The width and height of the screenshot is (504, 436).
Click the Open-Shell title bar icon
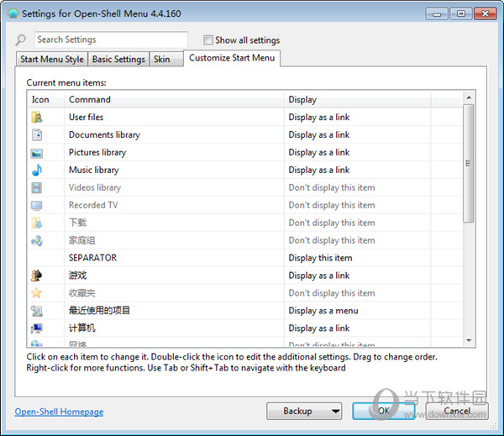(13, 13)
